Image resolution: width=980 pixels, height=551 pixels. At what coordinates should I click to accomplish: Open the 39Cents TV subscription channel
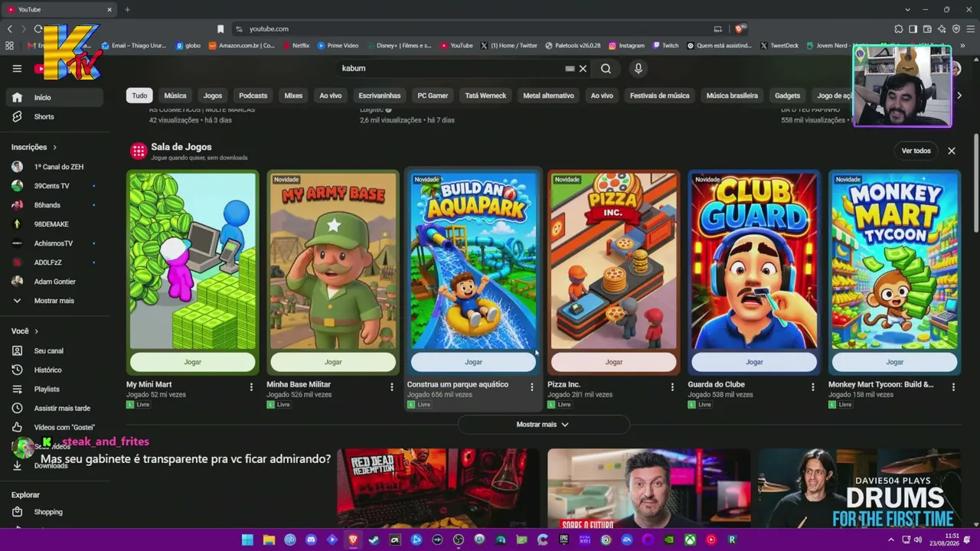54,186
